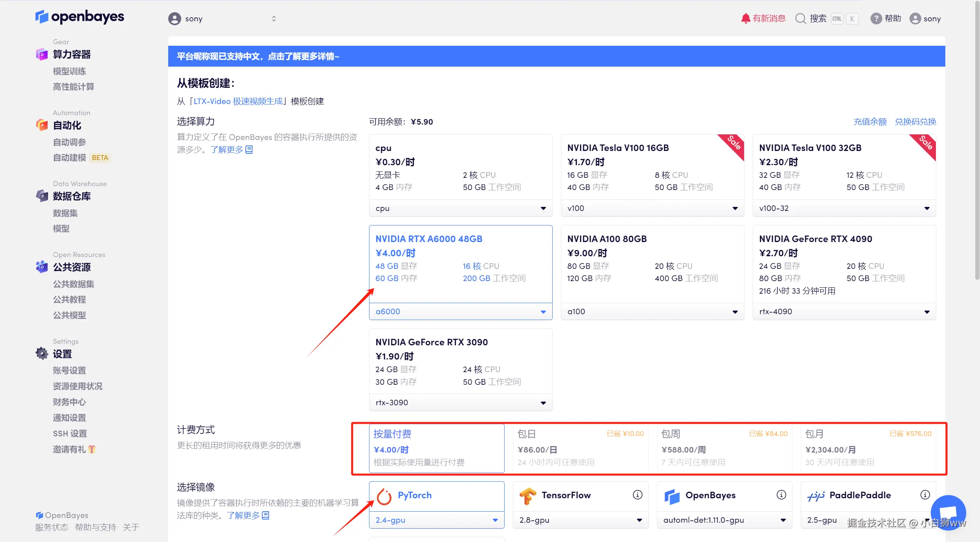
Task: Select the 包日 daily billing option
Action: (580, 448)
